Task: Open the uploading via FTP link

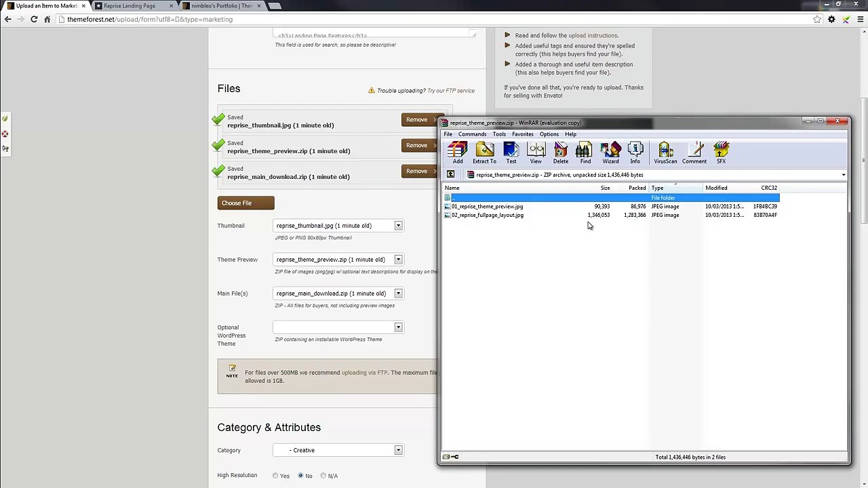Action: 365,373
